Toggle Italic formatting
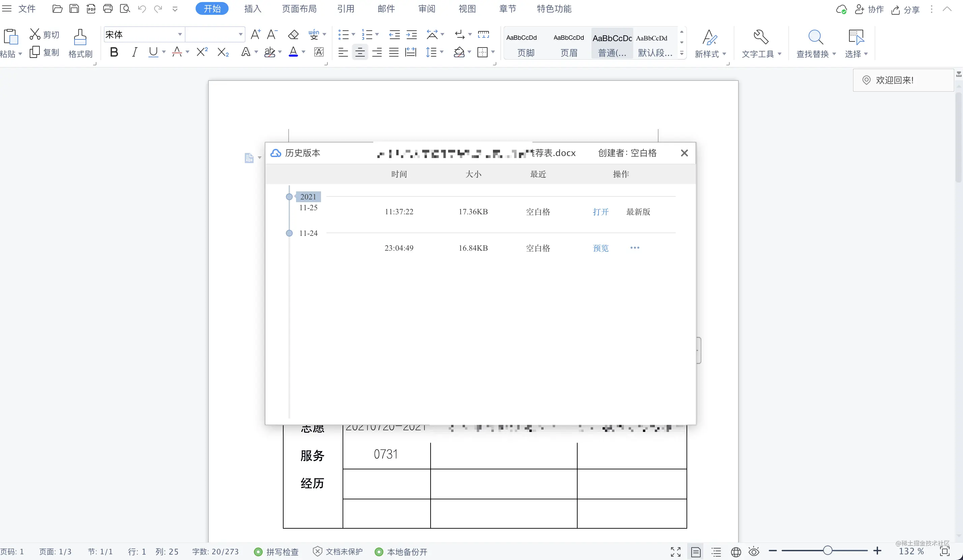 point(134,52)
